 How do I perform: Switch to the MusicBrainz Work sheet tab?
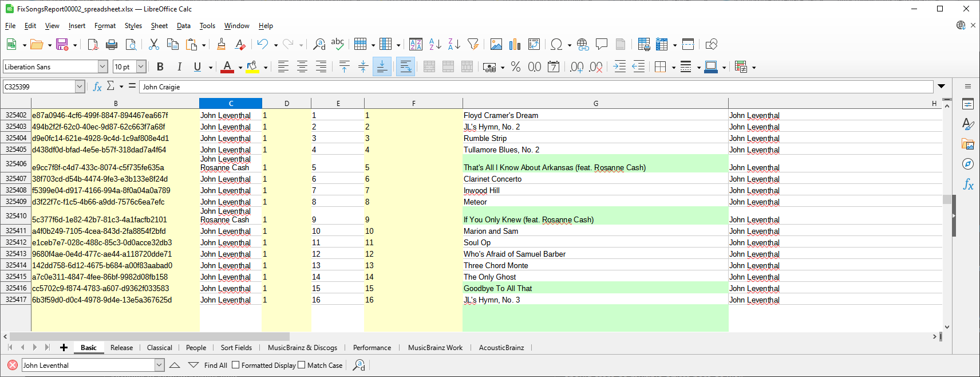[435, 347]
